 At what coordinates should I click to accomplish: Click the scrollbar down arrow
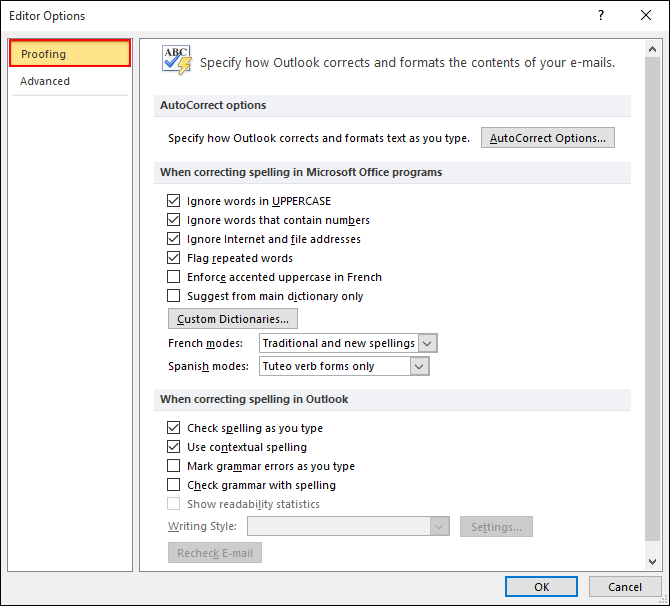pos(652,562)
